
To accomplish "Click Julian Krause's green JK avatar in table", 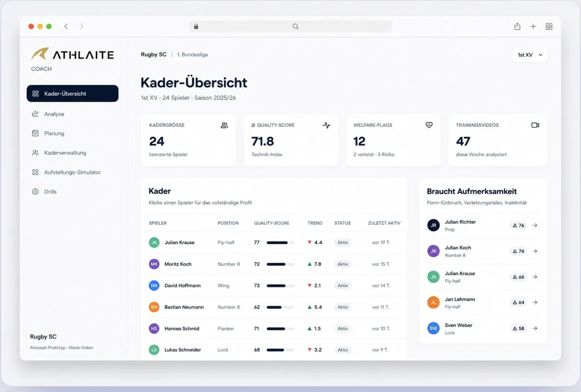I will coord(154,242).
